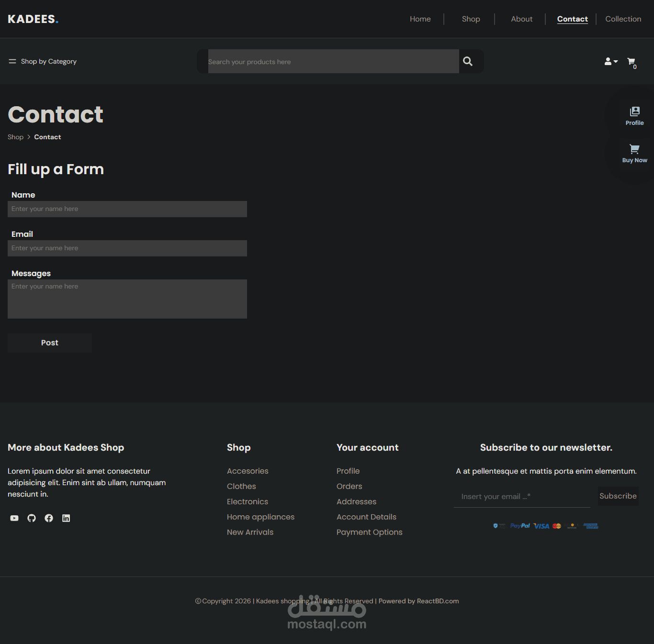Open the YouTube social icon
Screen dimensions: 654x644
[14, 518]
